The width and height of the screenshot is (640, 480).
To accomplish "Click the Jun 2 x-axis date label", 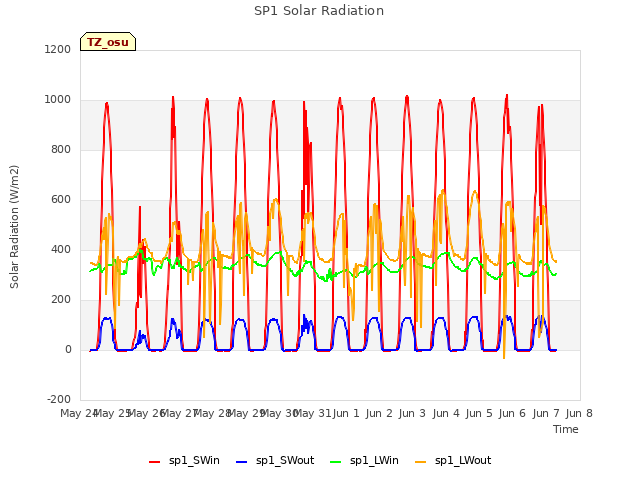I will click(379, 413).
